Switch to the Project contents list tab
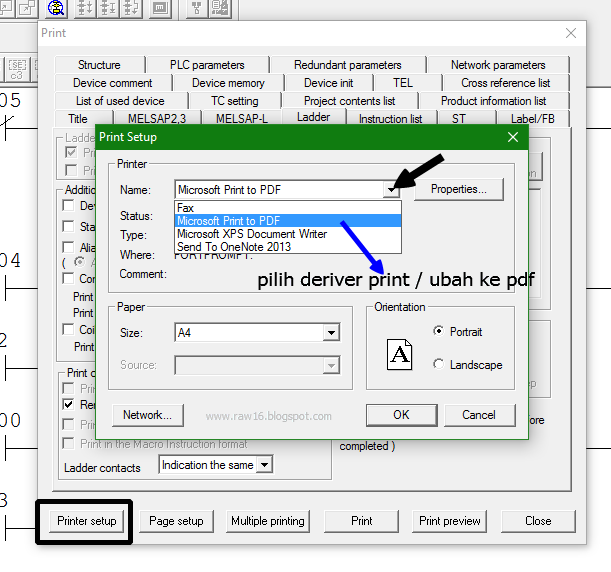611x572 pixels. pos(350,101)
